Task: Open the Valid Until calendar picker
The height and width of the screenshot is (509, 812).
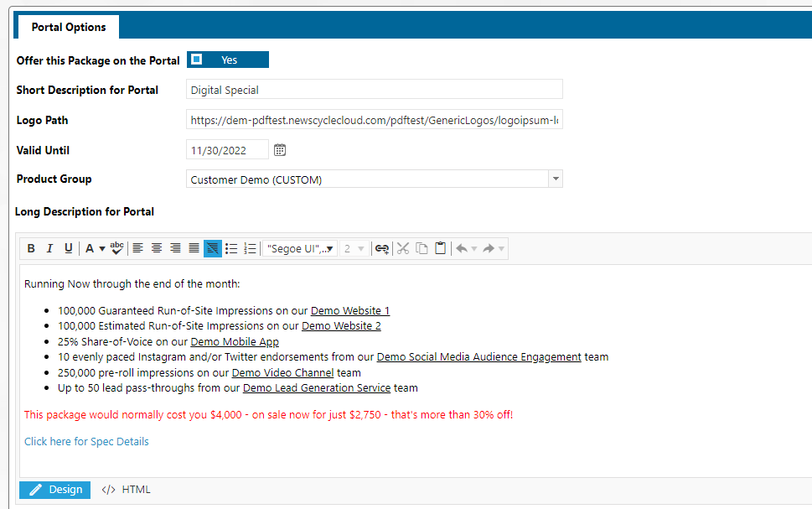Action: 280,150
